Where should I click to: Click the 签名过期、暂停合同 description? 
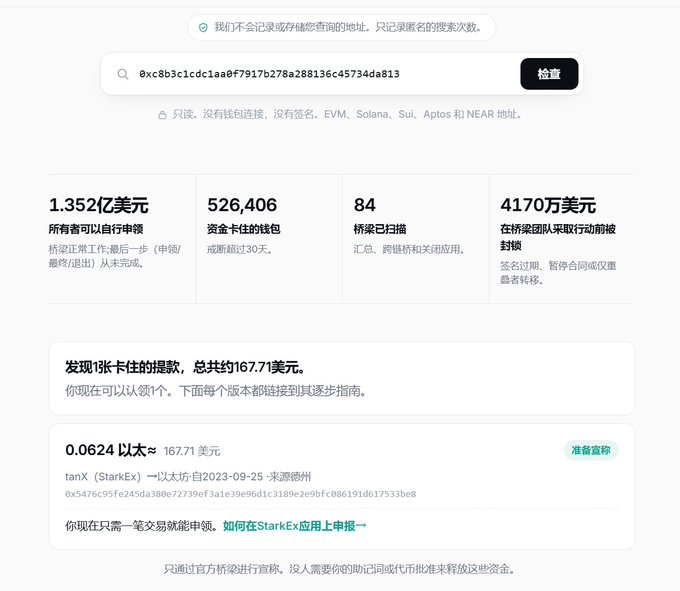(x=558, y=273)
